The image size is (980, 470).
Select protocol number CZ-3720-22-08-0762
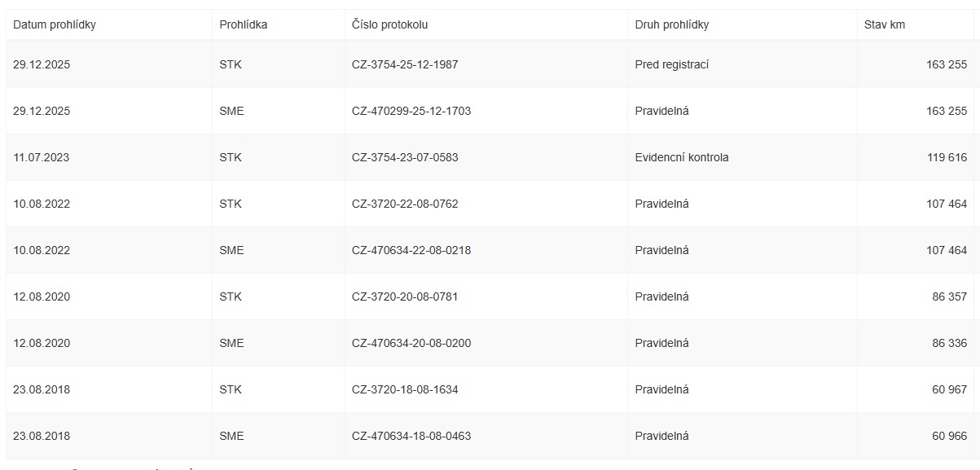click(x=405, y=204)
